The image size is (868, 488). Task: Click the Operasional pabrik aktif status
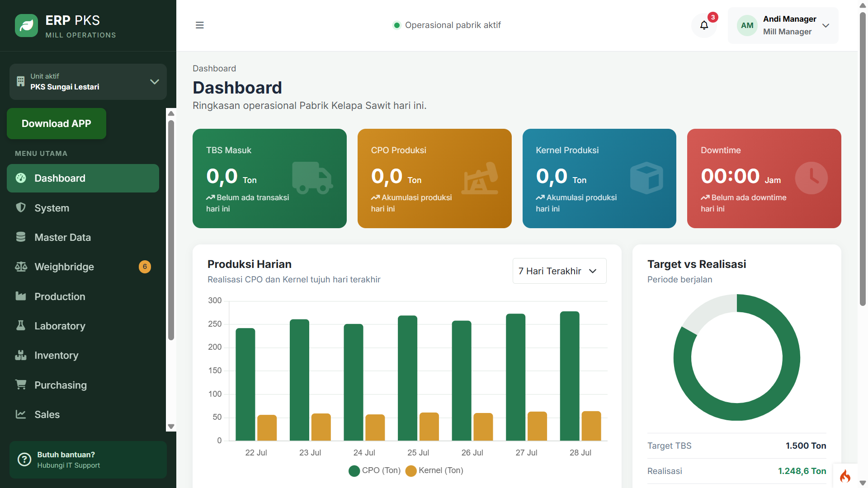pos(447,25)
